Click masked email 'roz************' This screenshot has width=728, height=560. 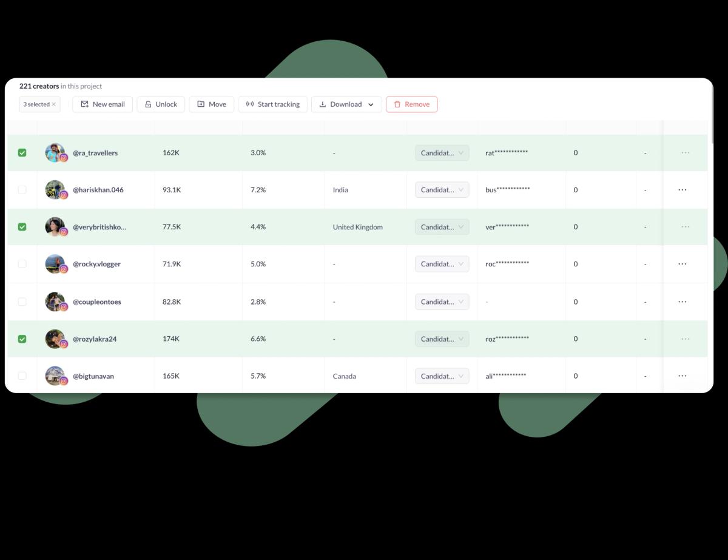(507, 339)
